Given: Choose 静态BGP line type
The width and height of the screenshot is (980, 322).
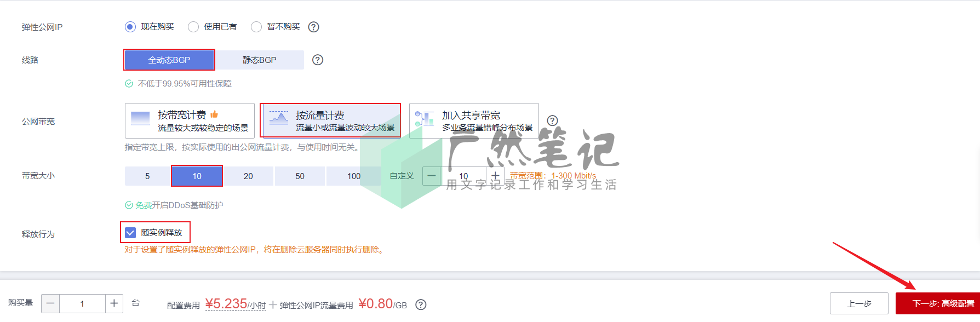Looking at the screenshot, I should [x=260, y=60].
